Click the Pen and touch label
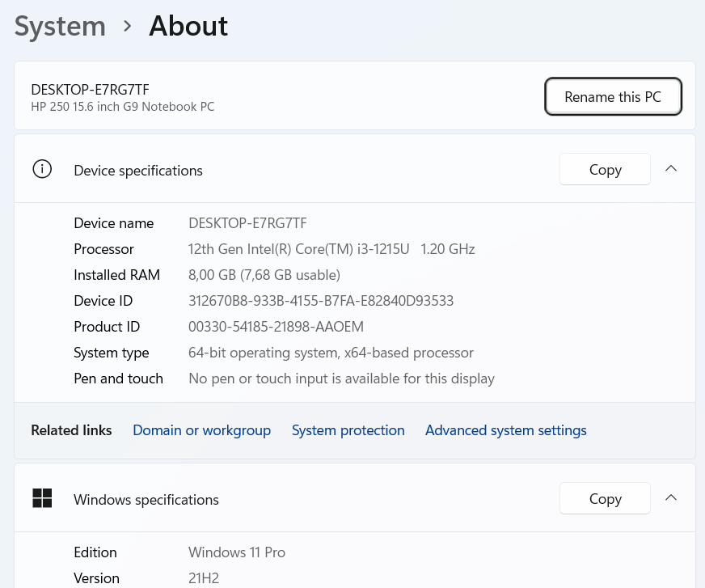 point(118,379)
